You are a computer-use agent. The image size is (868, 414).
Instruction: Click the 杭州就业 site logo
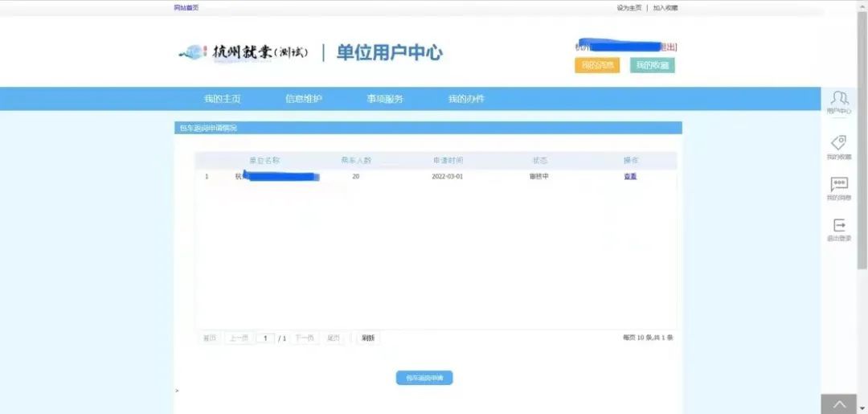[244, 53]
